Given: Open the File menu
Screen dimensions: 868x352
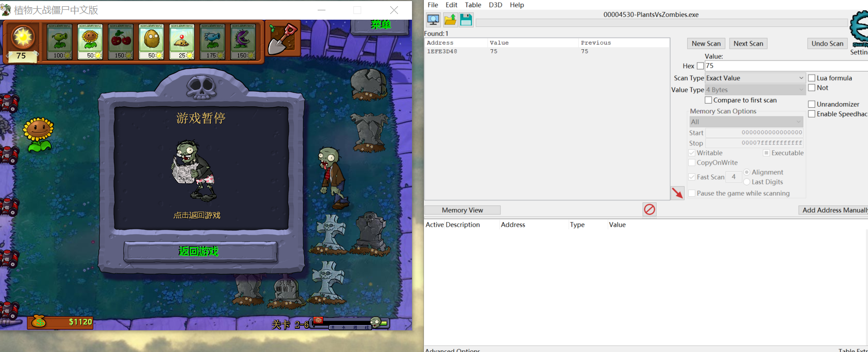Looking at the screenshot, I should pos(433,5).
